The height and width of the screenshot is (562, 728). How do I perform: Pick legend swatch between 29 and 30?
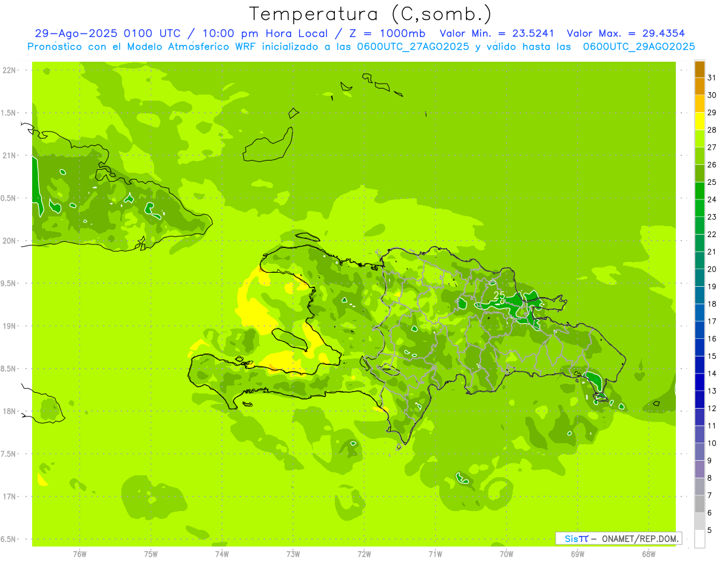click(699, 104)
